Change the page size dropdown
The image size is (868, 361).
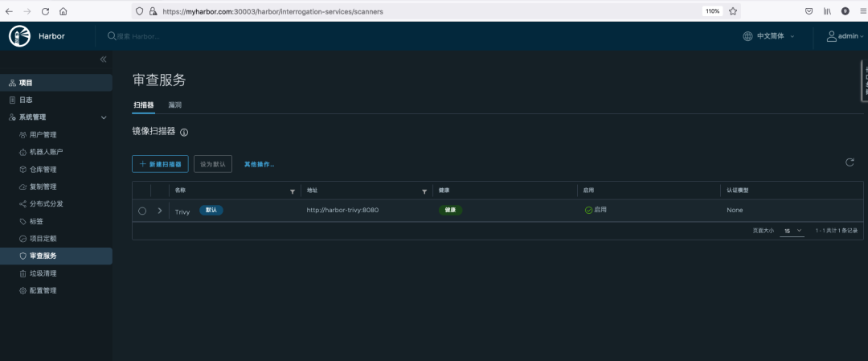(x=792, y=230)
